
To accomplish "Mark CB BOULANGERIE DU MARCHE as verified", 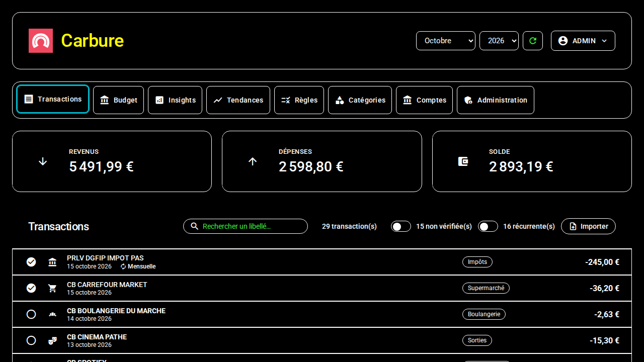I will 31,314.
